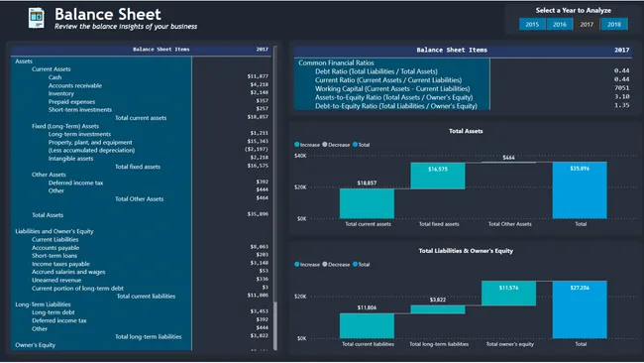The height and width of the screenshot is (363, 644).
Task: Click the Increase legend marker in Liabilities chart
Action: tap(297, 264)
